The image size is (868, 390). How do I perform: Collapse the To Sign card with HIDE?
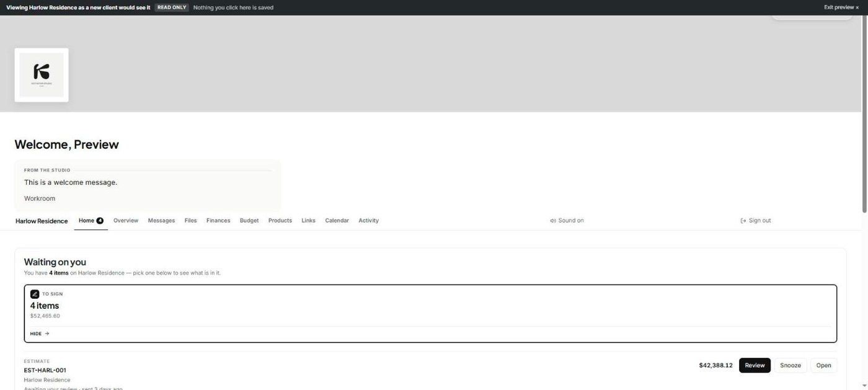[40, 334]
